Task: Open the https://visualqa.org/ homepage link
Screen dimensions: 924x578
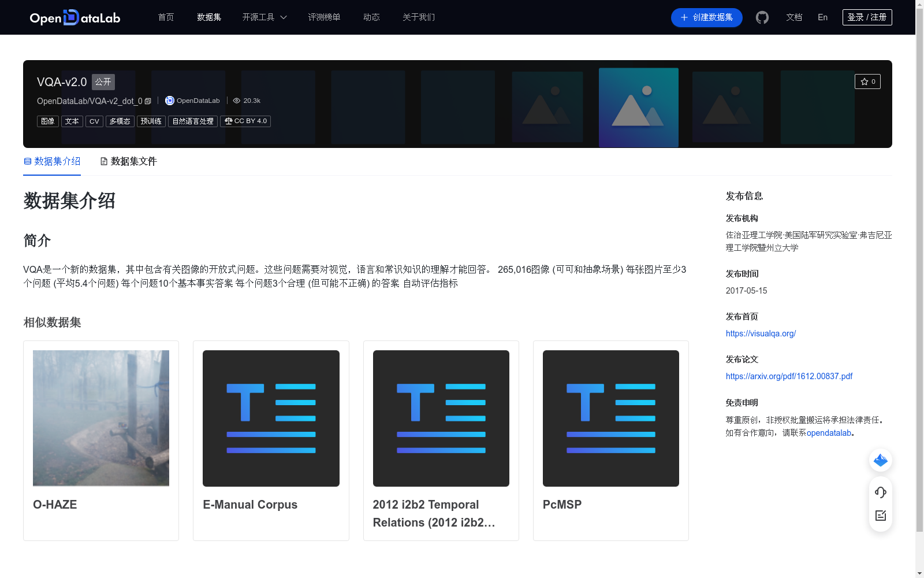Action: click(x=761, y=334)
